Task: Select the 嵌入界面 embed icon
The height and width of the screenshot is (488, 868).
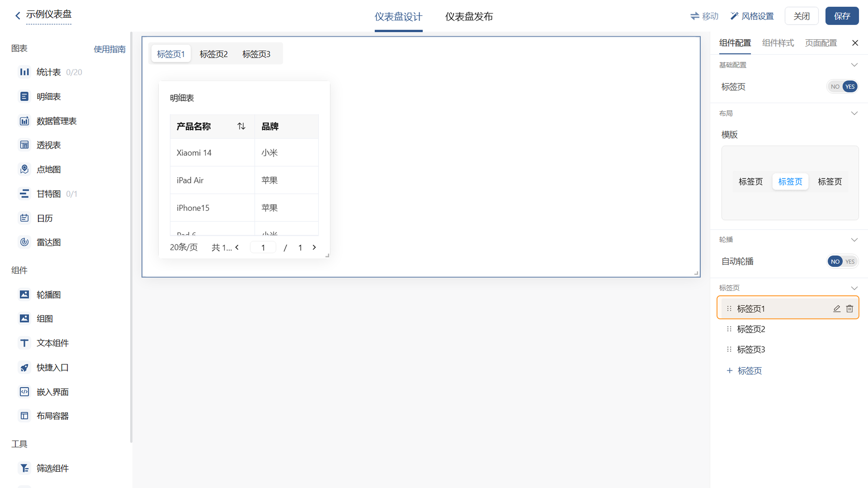Action: click(24, 392)
